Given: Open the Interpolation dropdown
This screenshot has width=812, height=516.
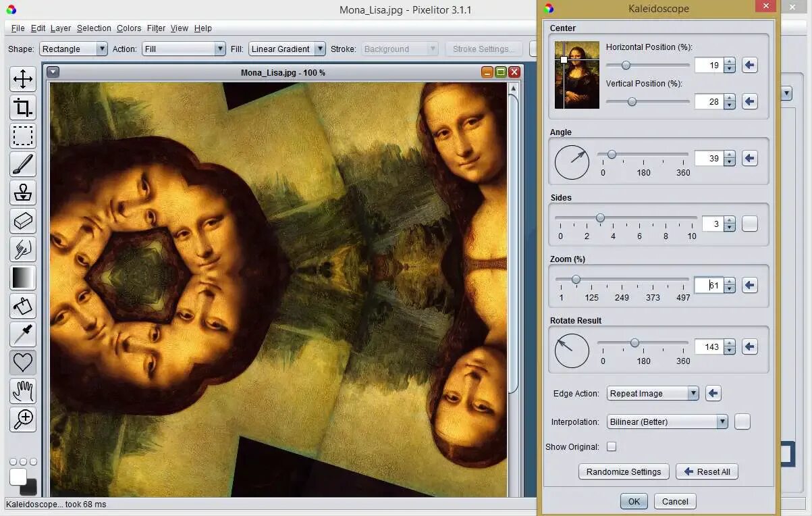Looking at the screenshot, I should 667,421.
